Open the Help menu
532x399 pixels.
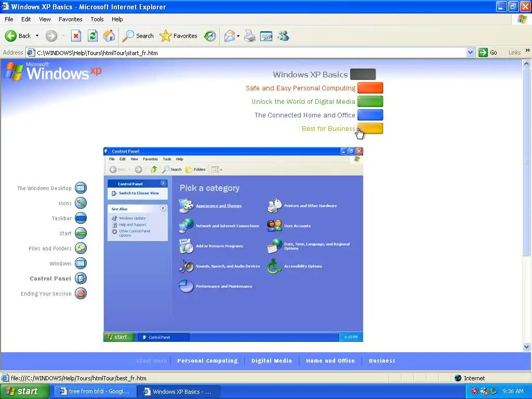117,19
